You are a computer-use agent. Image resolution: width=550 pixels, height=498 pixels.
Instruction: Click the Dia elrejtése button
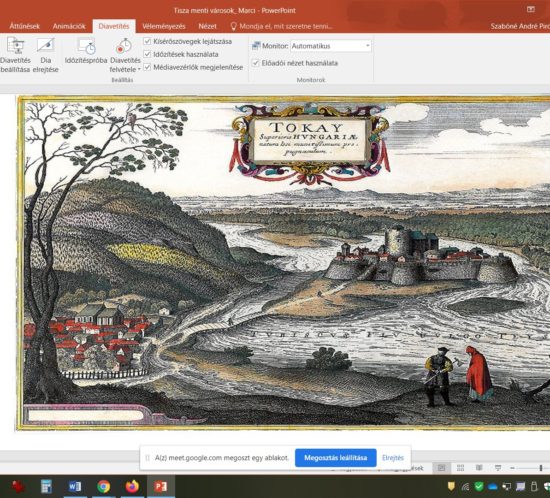point(46,55)
